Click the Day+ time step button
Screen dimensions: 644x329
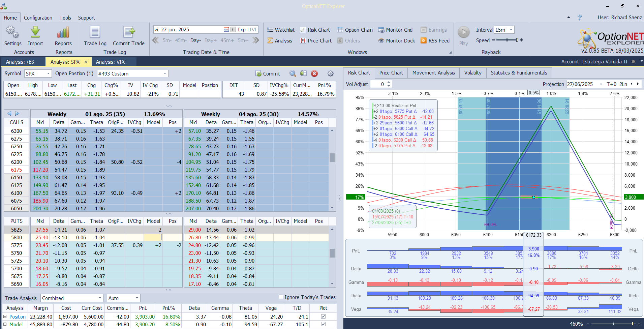click(211, 40)
